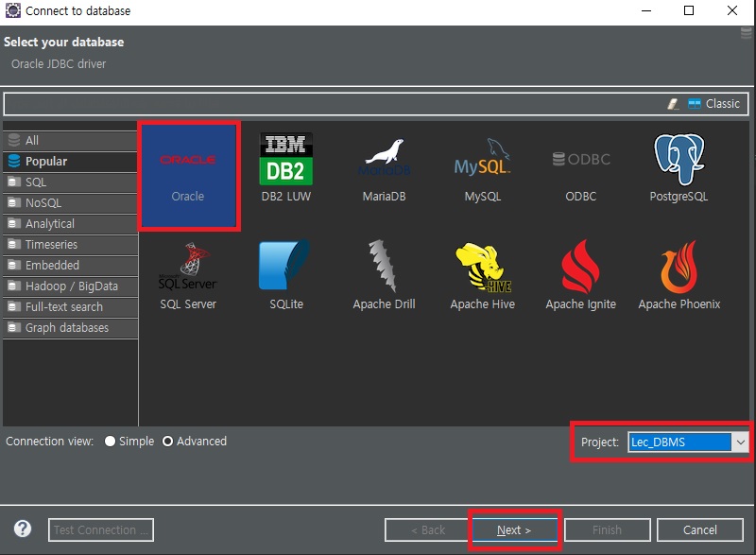This screenshot has height=555, width=756.
Task: Cancel the connection wizard
Action: 699,529
